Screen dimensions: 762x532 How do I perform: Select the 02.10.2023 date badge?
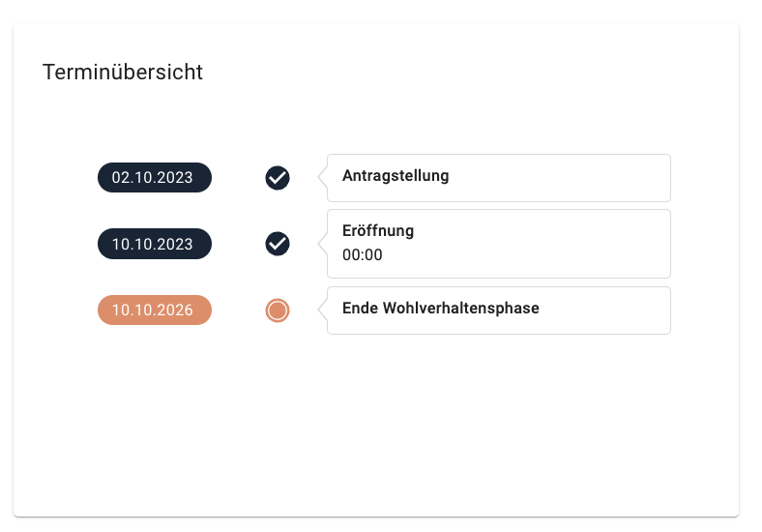click(x=155, y=178)
